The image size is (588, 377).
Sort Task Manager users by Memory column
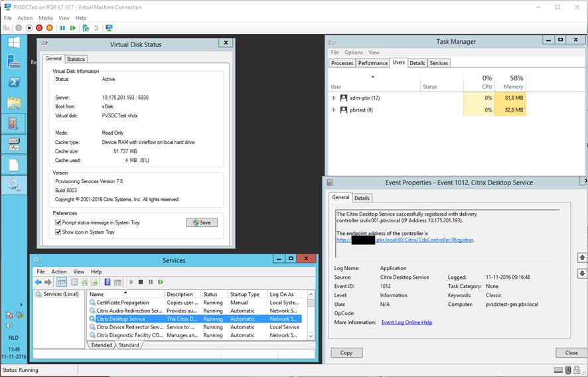coord(510,82)
